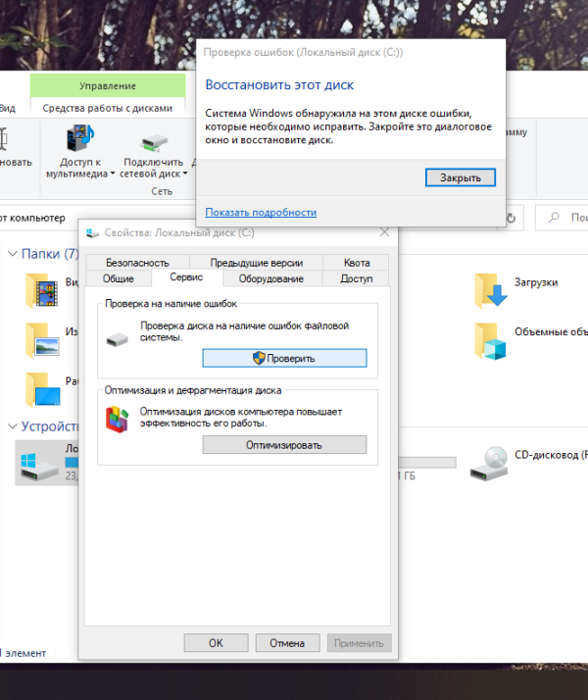Viewport: 588px width, 700px height.
Task: Select the CD drive icon
Action: click(489, 464)
